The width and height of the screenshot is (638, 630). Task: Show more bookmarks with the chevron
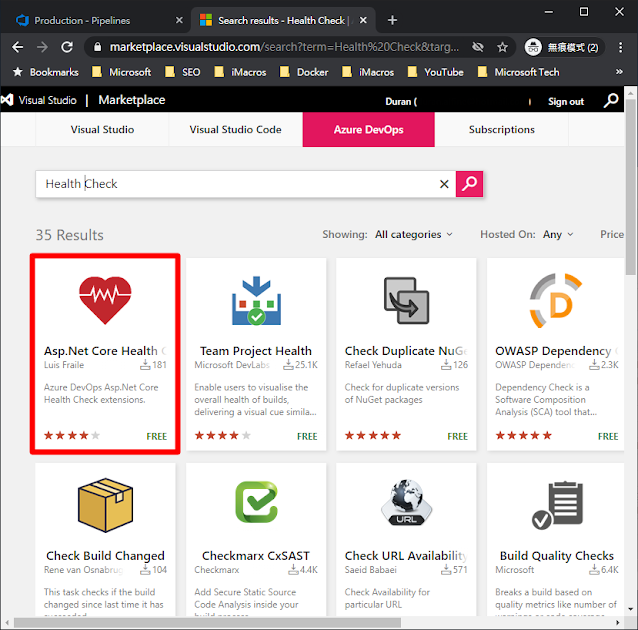(619, 72)
